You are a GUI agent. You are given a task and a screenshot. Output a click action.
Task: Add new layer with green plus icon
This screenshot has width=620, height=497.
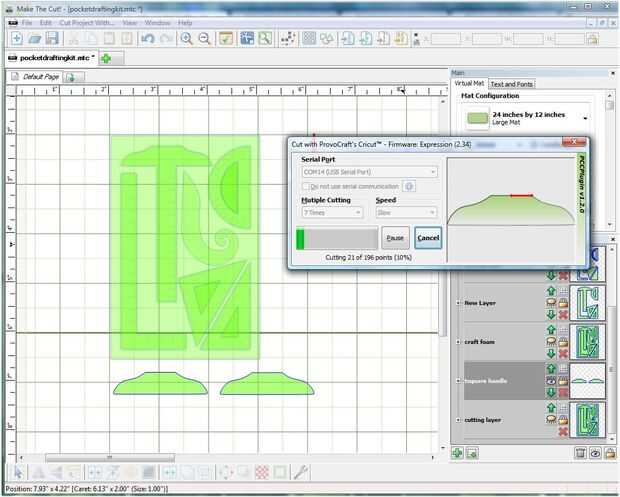(x=457, y=453)
